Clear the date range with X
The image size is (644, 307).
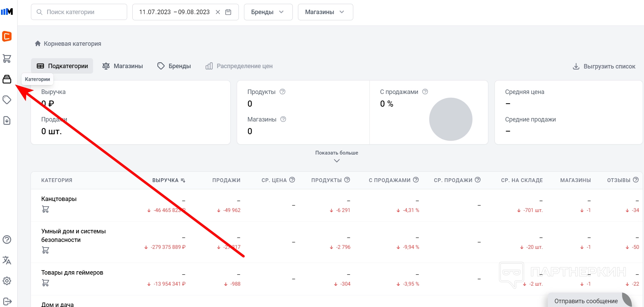pos(218,12)
